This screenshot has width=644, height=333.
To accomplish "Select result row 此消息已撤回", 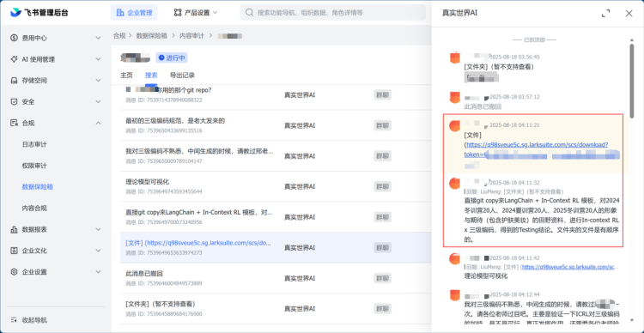I will tap(276, 278).
